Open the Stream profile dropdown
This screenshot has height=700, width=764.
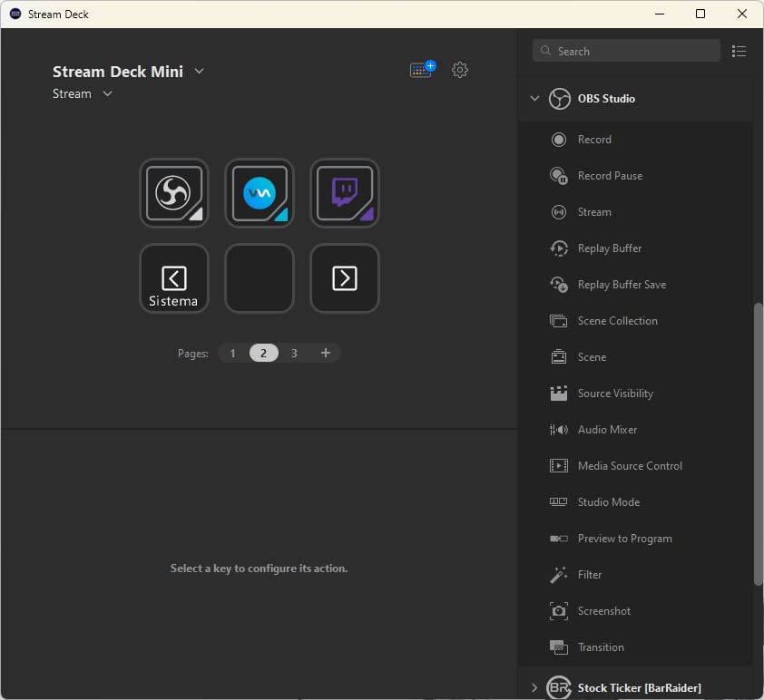(x=107, y=93)
